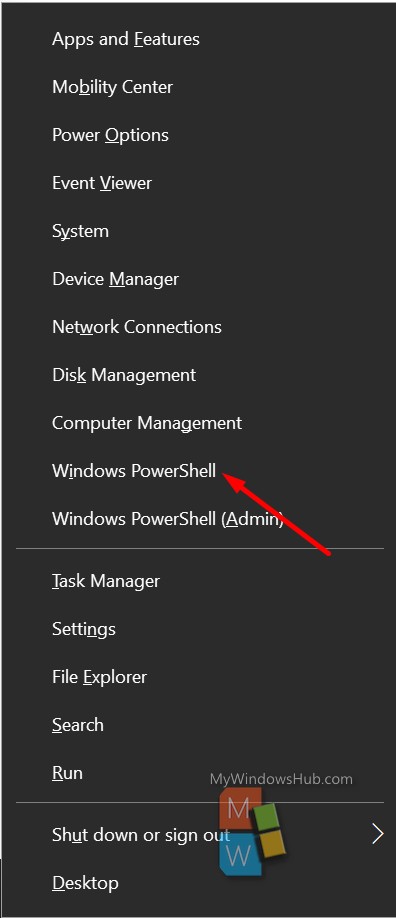Expand Shut down or sign out submenu
The image size is (396, 918).
pyautogui.click(x=199, y=834)
